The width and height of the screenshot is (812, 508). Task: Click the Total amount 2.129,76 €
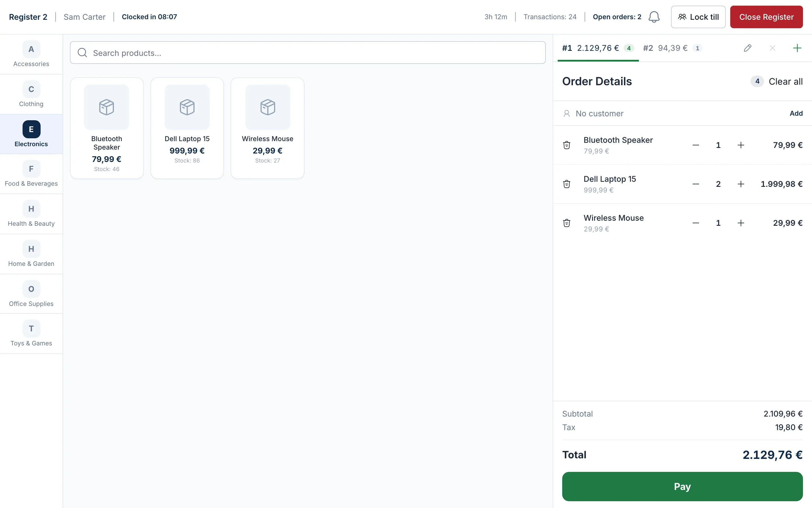point(773,455)
